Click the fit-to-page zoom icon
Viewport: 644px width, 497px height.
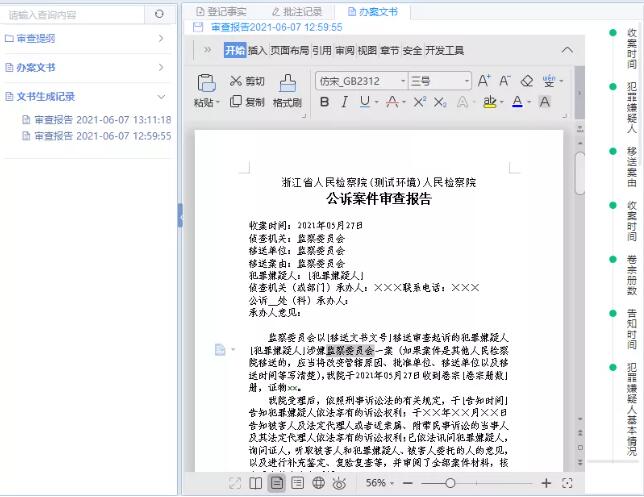567,483
